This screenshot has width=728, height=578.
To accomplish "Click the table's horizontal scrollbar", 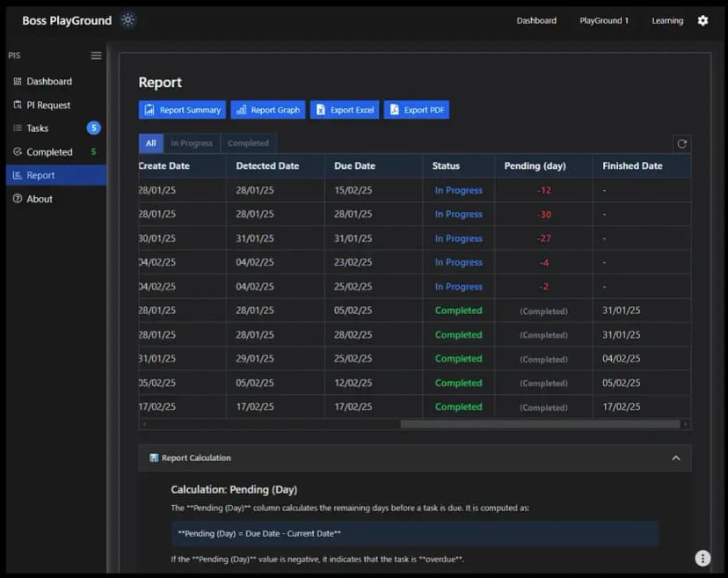I will pyautogui.click(x=540, y=424).
